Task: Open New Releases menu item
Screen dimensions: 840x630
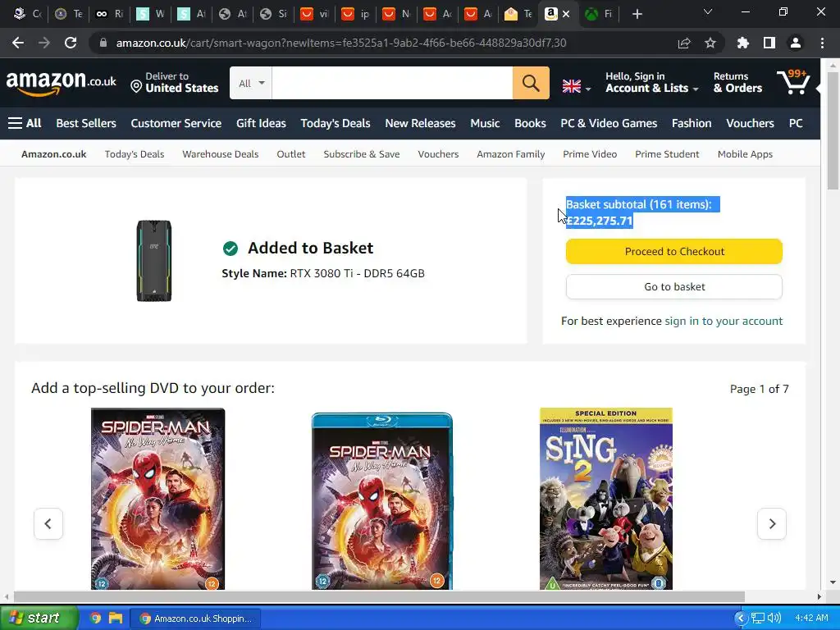Action: pos(420,123)
